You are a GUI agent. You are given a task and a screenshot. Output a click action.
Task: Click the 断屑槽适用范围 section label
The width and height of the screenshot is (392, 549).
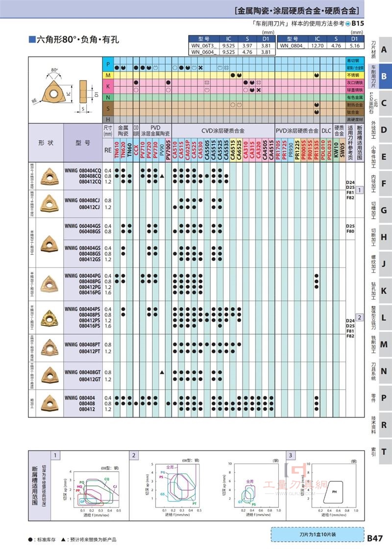click(35, 485)
